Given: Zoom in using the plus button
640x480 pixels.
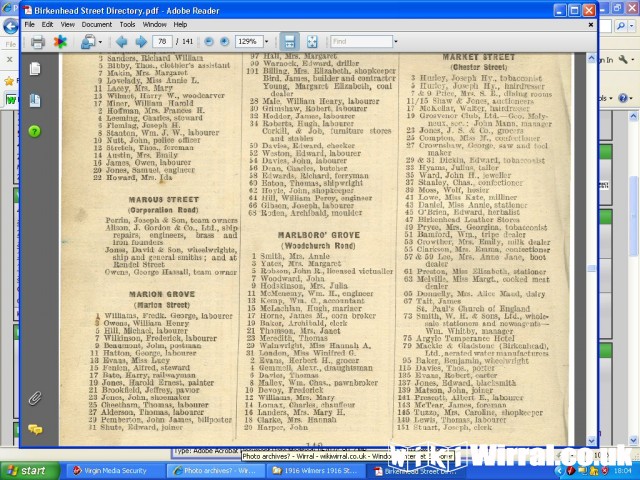Looking at the screenshot, I should pyautogui.click(x=224, y=42).
